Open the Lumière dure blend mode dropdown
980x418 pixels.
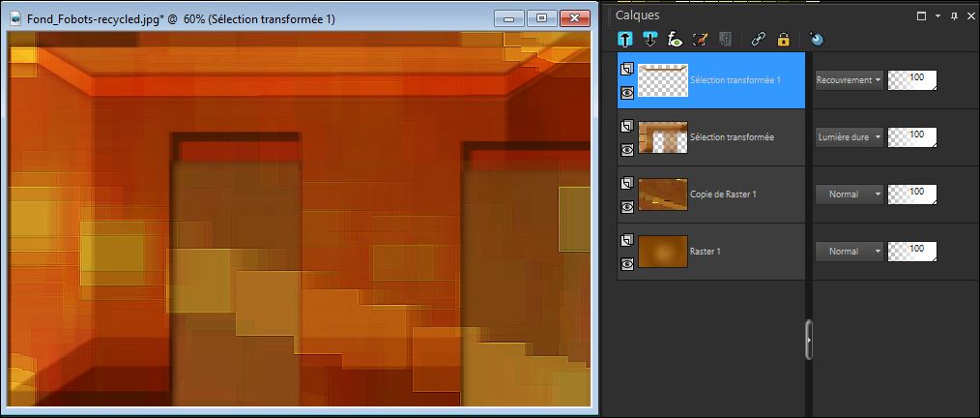[850, 137]
